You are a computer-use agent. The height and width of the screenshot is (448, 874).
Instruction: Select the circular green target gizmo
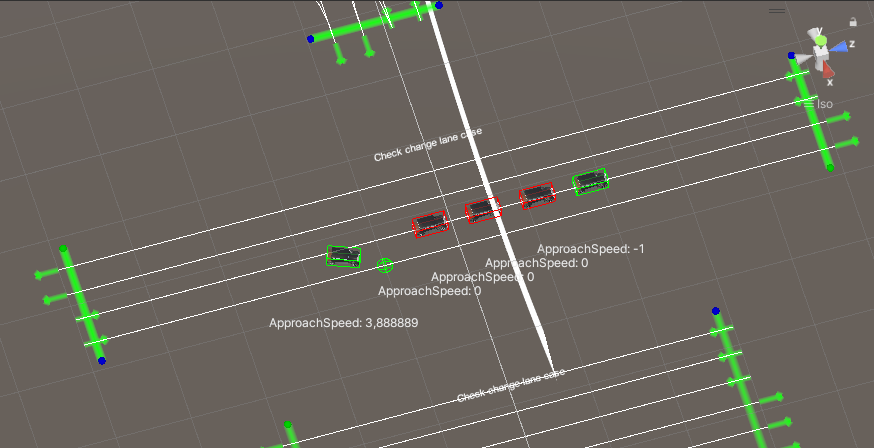point(385,265)
